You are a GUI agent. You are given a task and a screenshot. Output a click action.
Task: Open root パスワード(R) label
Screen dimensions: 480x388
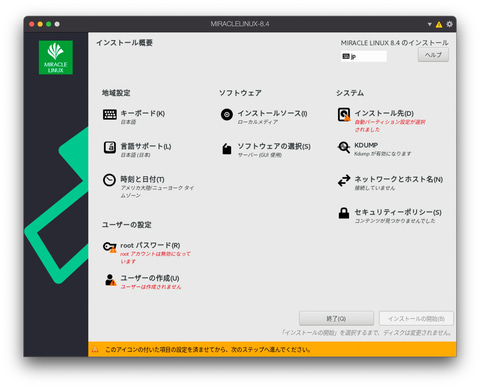150,245
